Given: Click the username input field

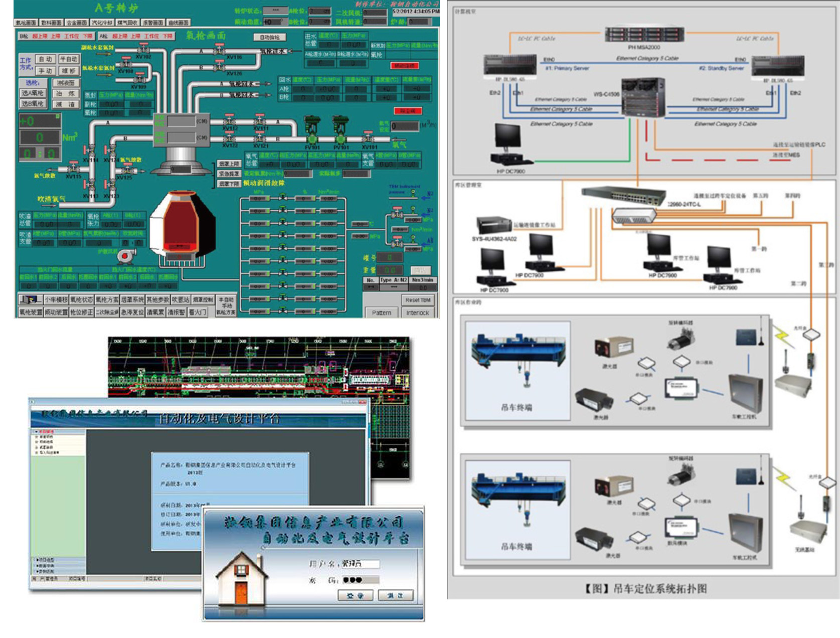Looking at the screenshot, I should 360,564.
